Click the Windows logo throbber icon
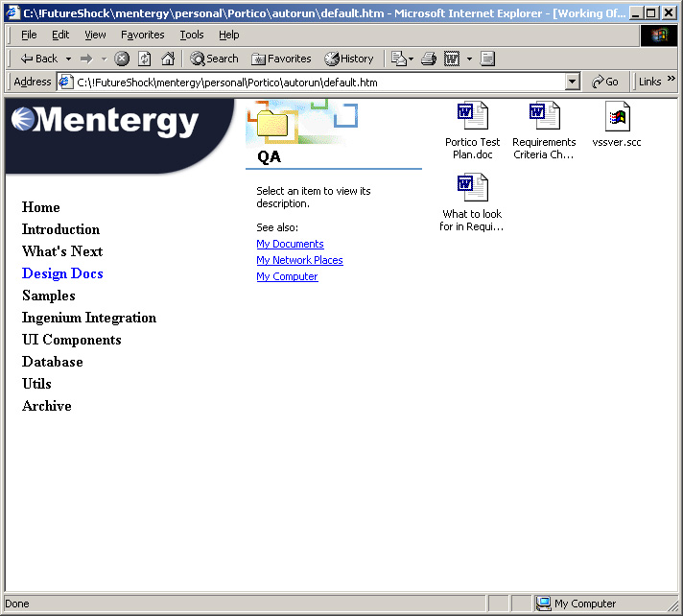The height and width of the screenshot is (616, 683). 659,35
